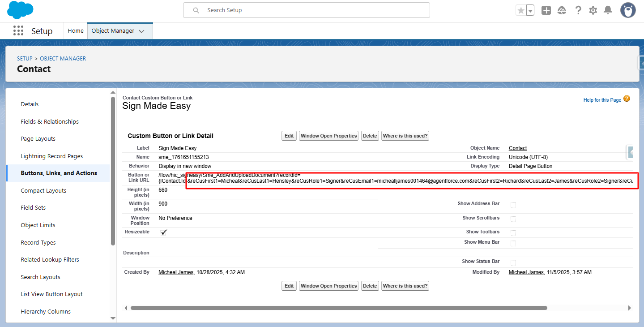Select Fields & Relationships in the sidebar

[x=50, y=121]
